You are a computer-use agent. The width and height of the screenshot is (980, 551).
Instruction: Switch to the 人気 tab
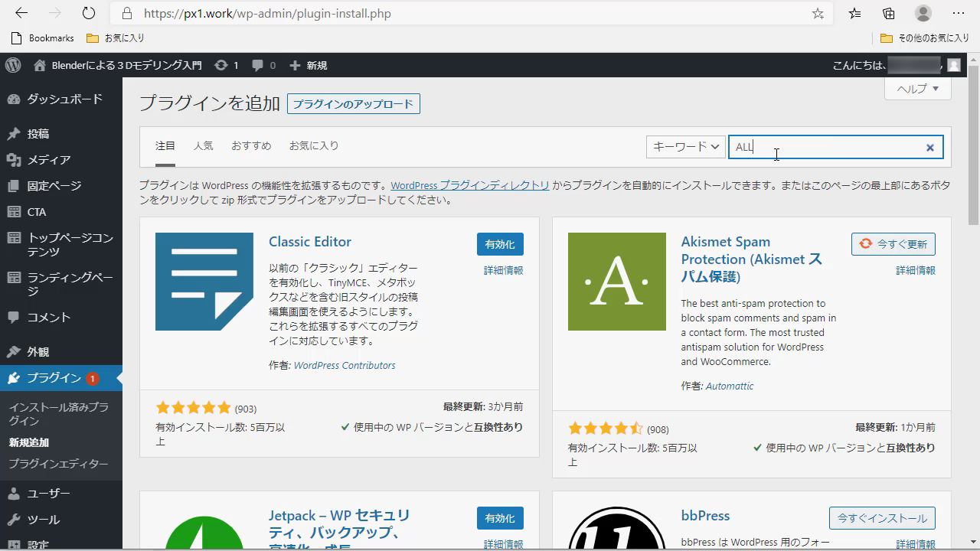203,145
